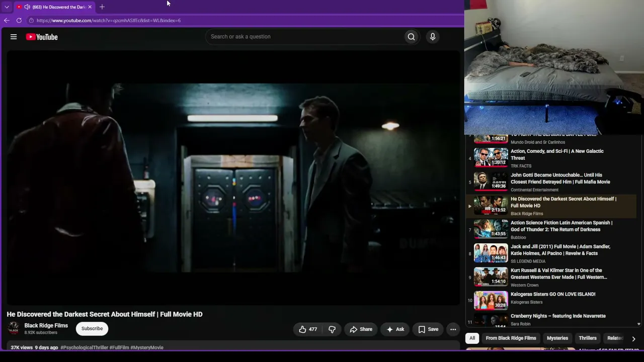Click 'Sara Robin' channel name

(520, 324)
